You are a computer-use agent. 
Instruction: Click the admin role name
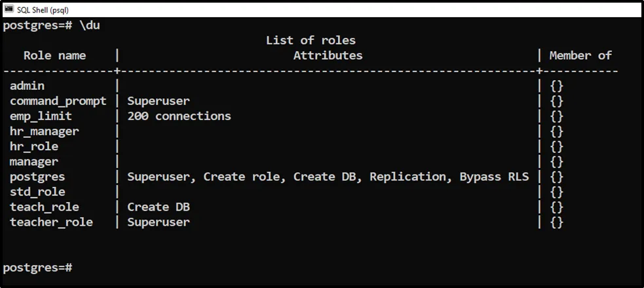coord(27,86)
